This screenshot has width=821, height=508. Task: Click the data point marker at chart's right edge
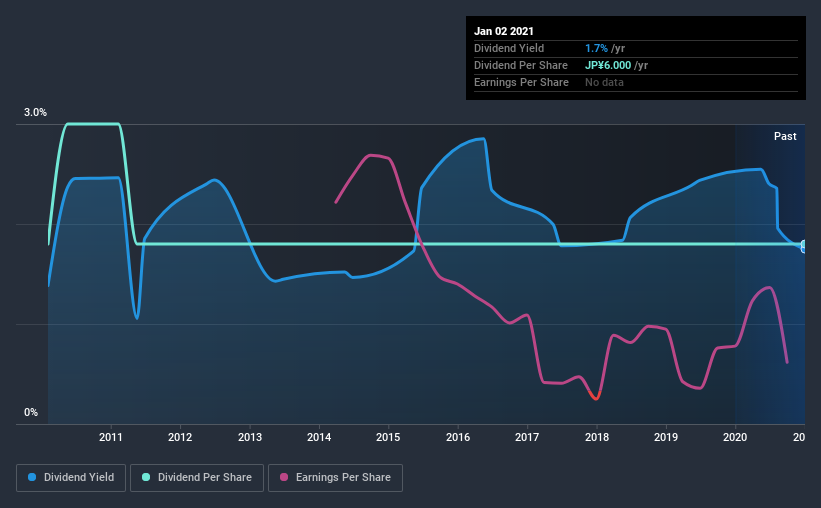pyautogui.click(x=803, y=246)
